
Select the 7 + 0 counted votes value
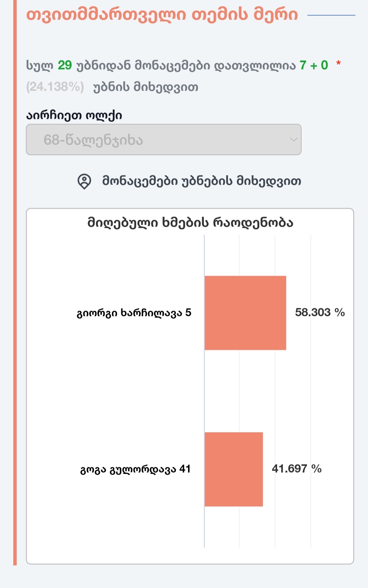point(313,64)
